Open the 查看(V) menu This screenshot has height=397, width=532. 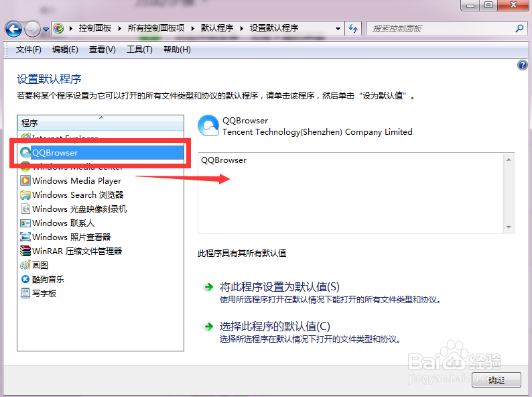pyautogui.click(x=102, y=50)
